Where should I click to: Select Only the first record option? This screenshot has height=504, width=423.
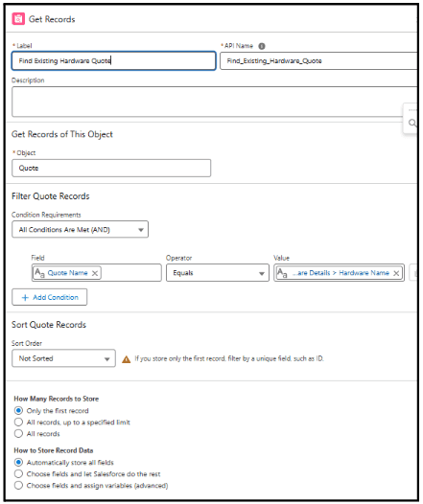point(18,410)
